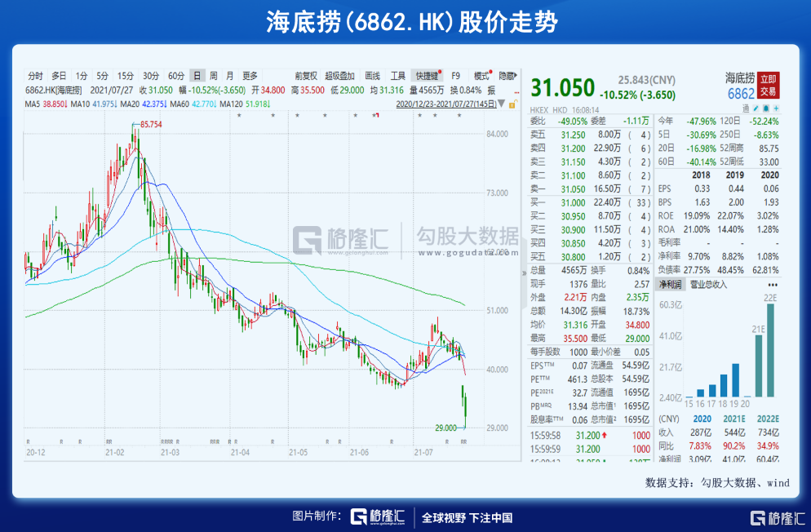Click the 快捷键 shortcuts button
The image size is (811, 532).
pyautogui.click(x=428, y=76)
